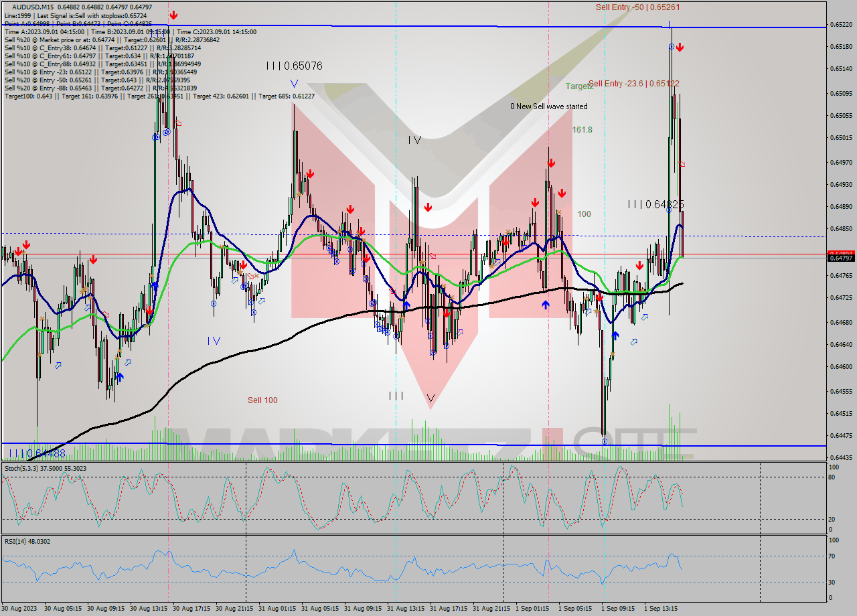Click the '1 Sep 01:15' time axis label
This screenshot has width=857, height=616.
point(533,609)
